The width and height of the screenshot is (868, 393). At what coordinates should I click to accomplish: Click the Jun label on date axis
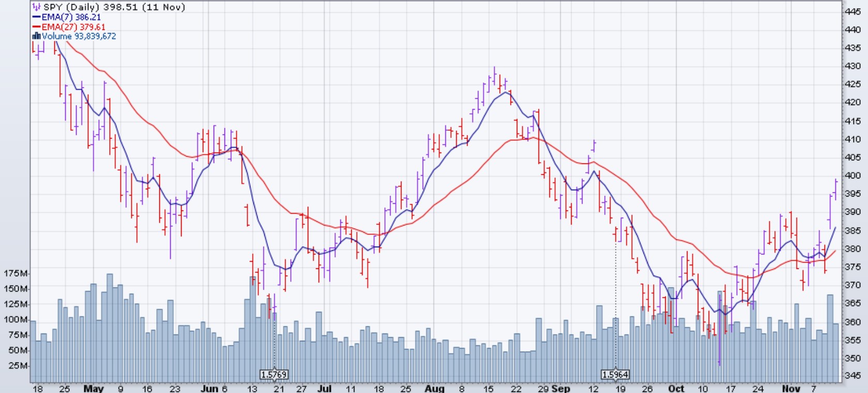tap(209, 388)
